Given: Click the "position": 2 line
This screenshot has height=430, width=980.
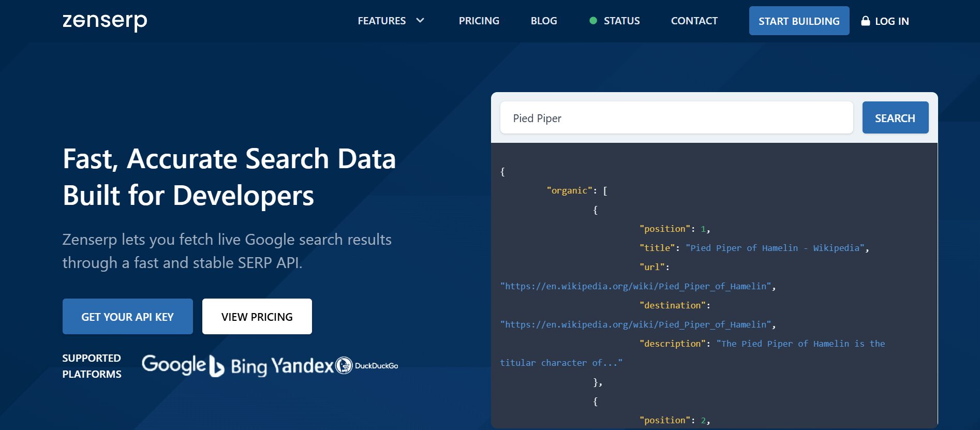Looking at the screenshot, I should [675, 420].
